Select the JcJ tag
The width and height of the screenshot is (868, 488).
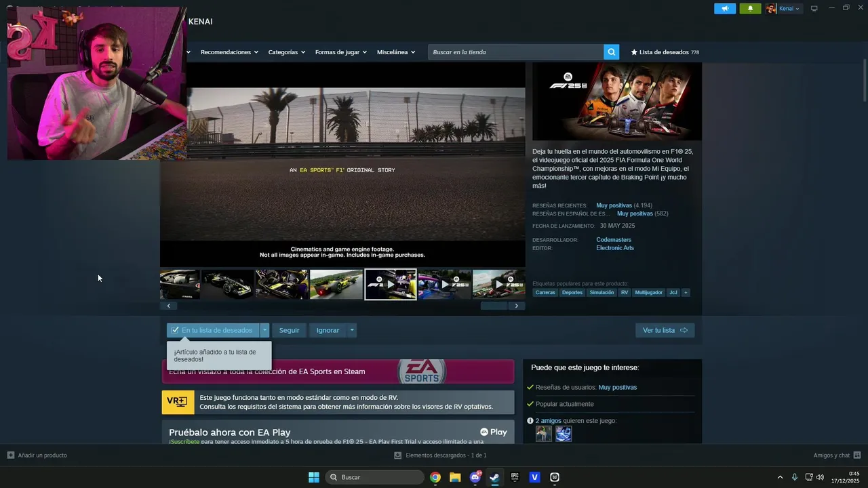point(673,293)
